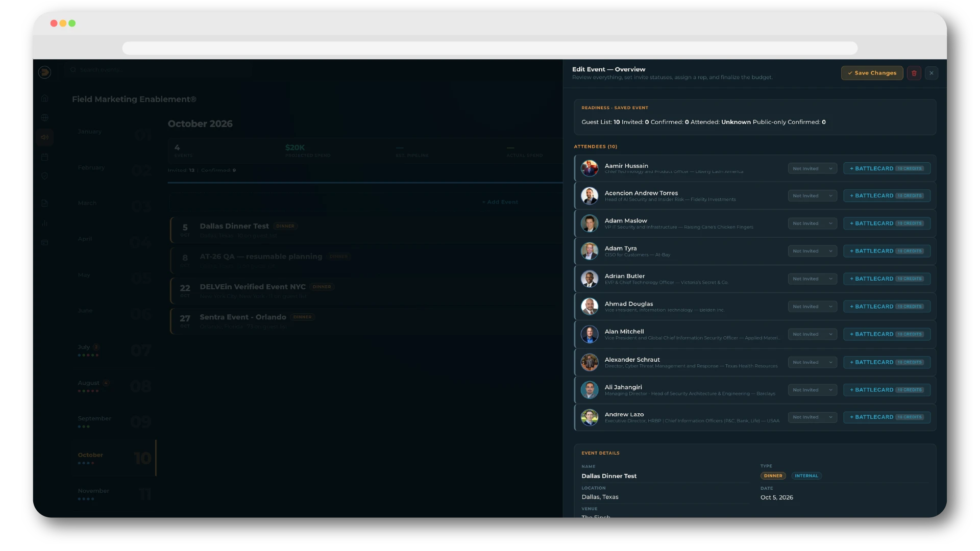
Task: Open the document sidebar icon
Action: pos(45,203)
